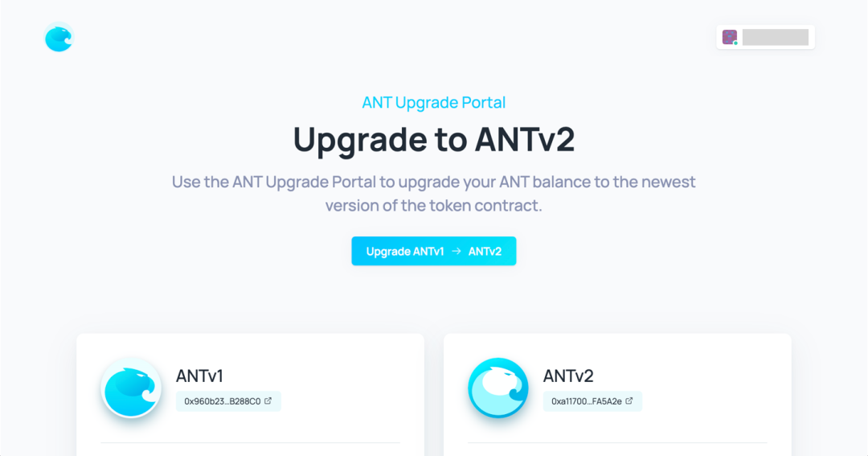Click the ANTv1 token logo
This screenshot has height=456, width=868.
click(131, 388)
